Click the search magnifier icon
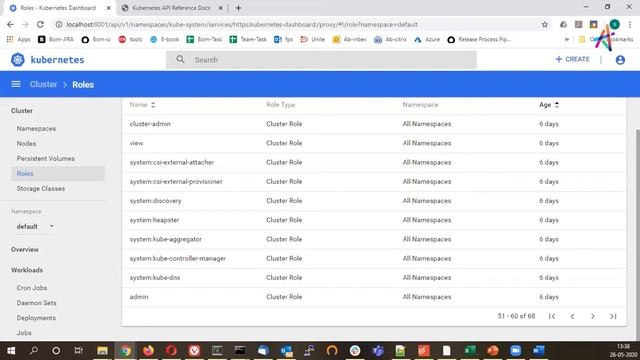The image size is (640, 360). (x=180, y=60)
